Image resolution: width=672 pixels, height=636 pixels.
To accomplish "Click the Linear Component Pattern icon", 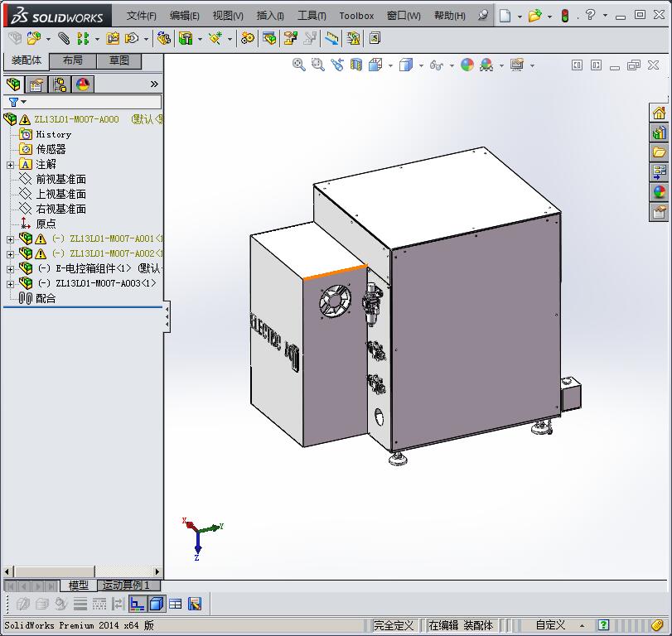I will (83, 39).
